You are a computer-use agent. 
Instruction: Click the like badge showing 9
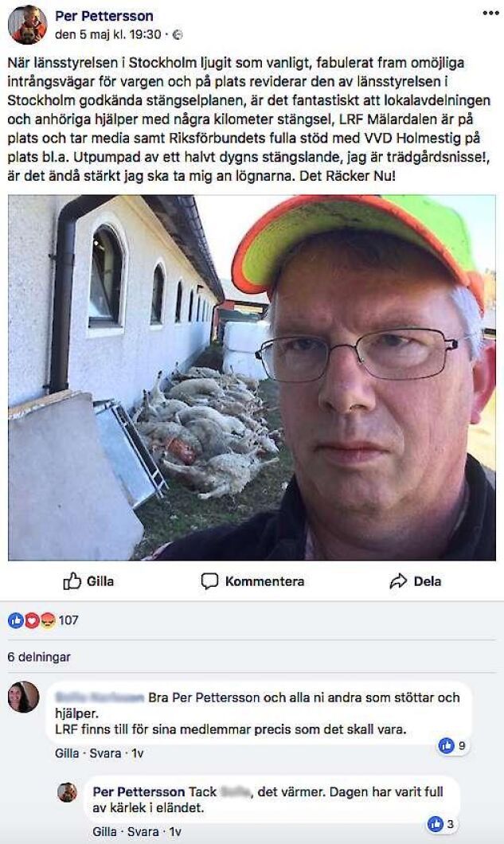coord(452,745)
